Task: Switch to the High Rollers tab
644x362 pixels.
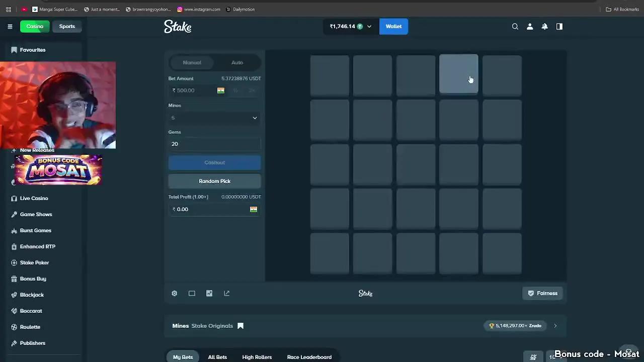Action: pos(257,357)
